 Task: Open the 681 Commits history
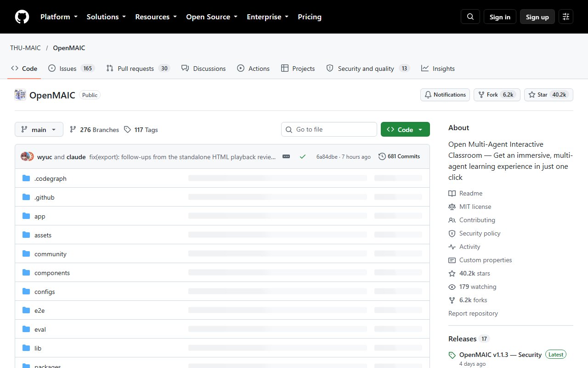click(399, 156)
